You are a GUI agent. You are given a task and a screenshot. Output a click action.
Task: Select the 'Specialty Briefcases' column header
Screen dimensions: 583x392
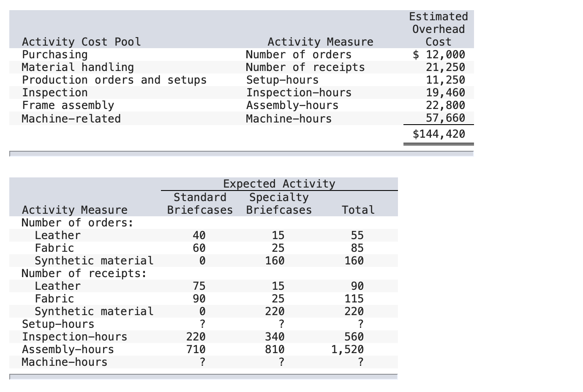click(279, 204)
